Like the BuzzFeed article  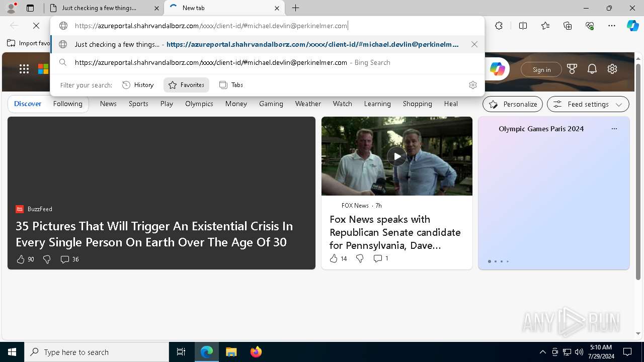click(x=25, y=259)
